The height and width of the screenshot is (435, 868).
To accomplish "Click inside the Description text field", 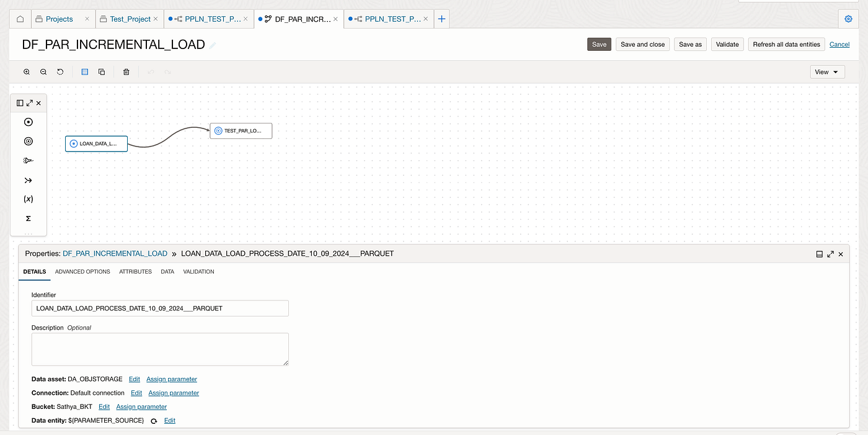I will pos(159,349).
